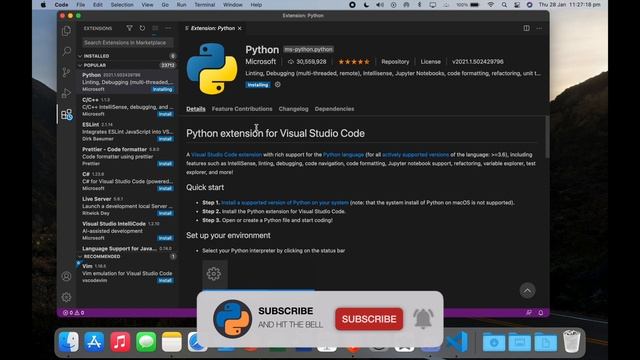The image size is (640, 360).
Task: Open the Selection menu
Action: [x=122, y=5]
